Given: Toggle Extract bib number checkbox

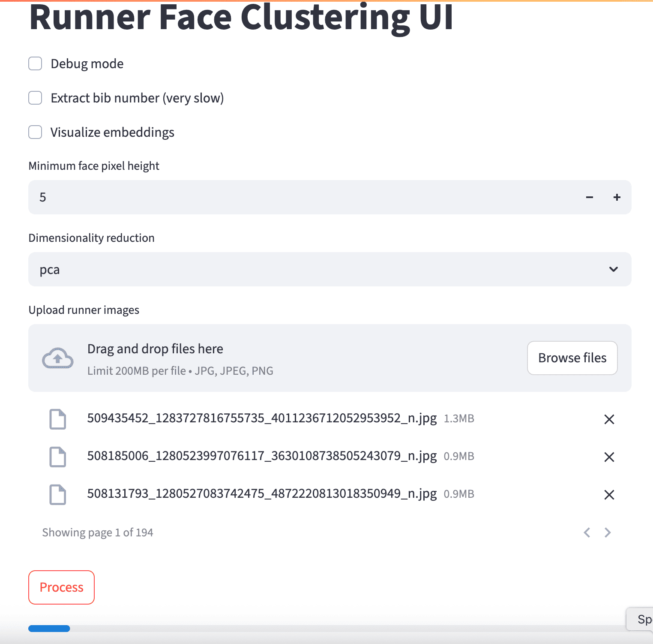Looking at the screenshot, I should pyautogui.click(x=35, y=98).
